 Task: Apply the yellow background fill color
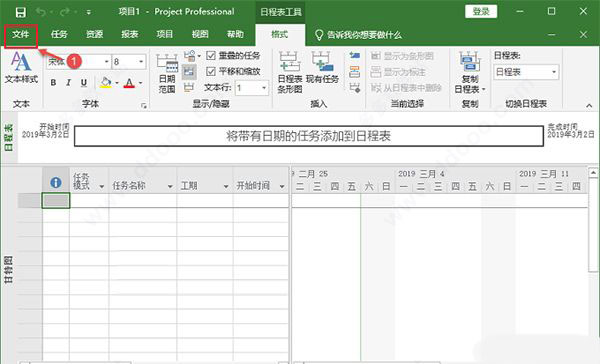[106, 83]
